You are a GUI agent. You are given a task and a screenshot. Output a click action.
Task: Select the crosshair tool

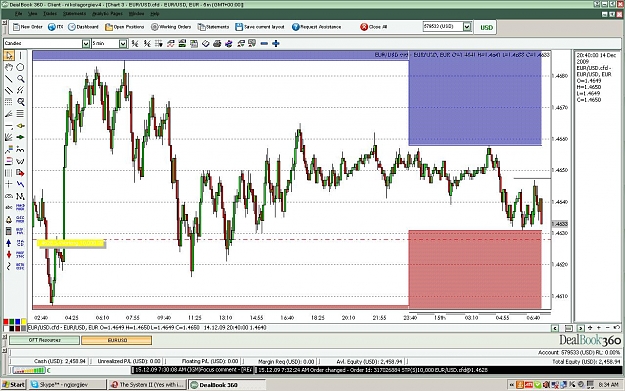(x=9, y=184)
